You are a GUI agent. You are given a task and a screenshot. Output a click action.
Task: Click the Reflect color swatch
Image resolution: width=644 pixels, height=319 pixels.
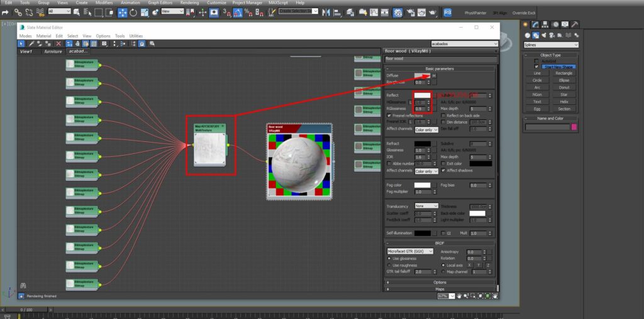[x=422, y=95]
